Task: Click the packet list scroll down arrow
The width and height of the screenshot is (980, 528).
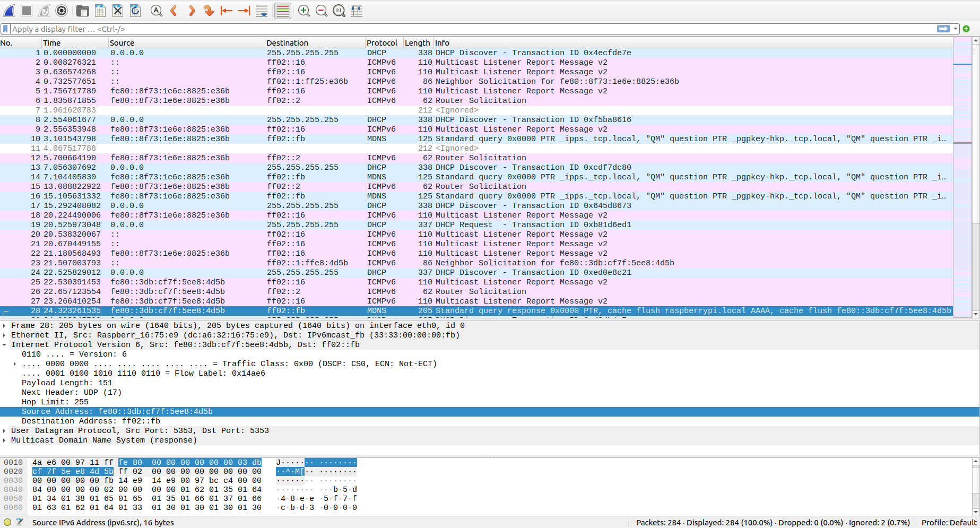Action: [976, 314]
